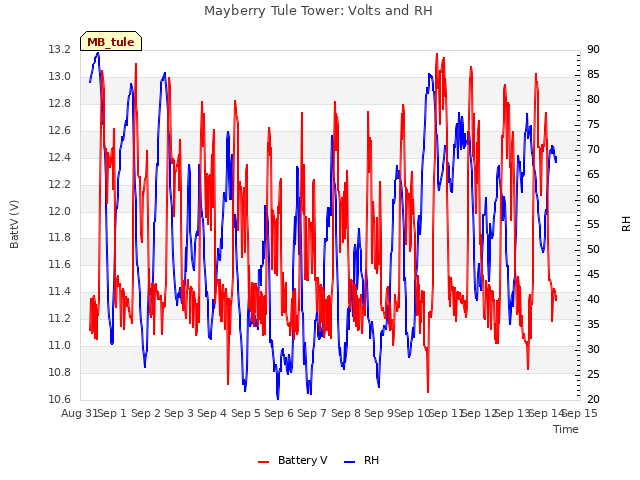Click the red Battery V legend swatch
Screen dimensions: 640x480
click(x=264, y=462)
